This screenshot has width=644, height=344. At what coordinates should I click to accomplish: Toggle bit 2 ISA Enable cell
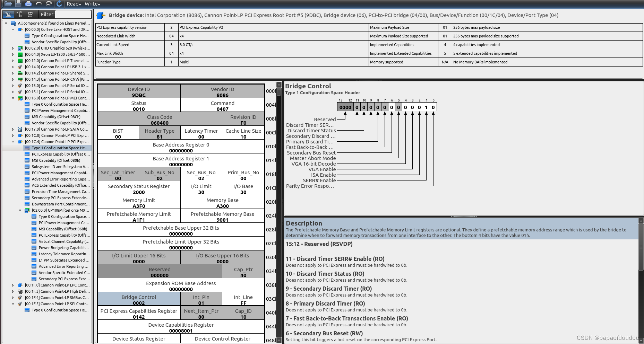[419, 107]
